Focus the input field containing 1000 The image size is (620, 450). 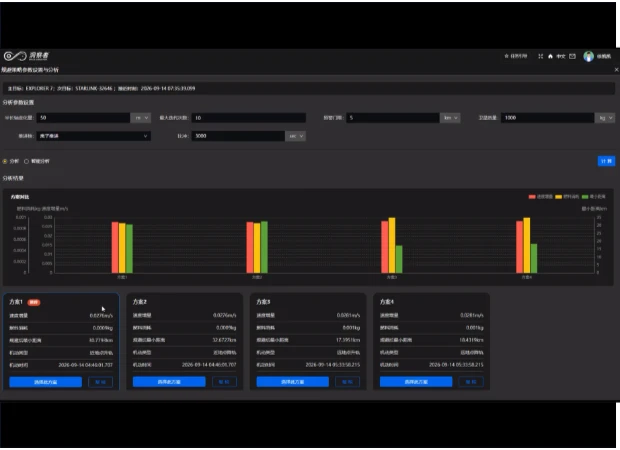coord(548,117)
